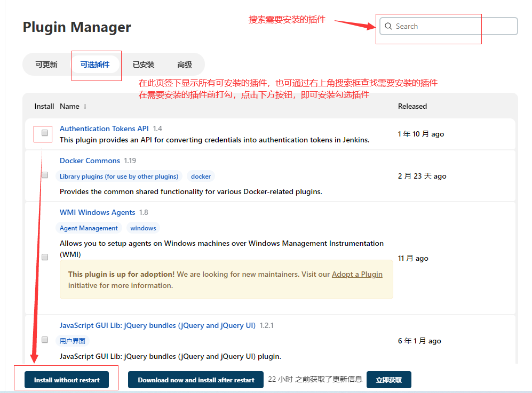532x393 pixels.
Task: Open the Docker Commons plugin link
Action: 90,161
